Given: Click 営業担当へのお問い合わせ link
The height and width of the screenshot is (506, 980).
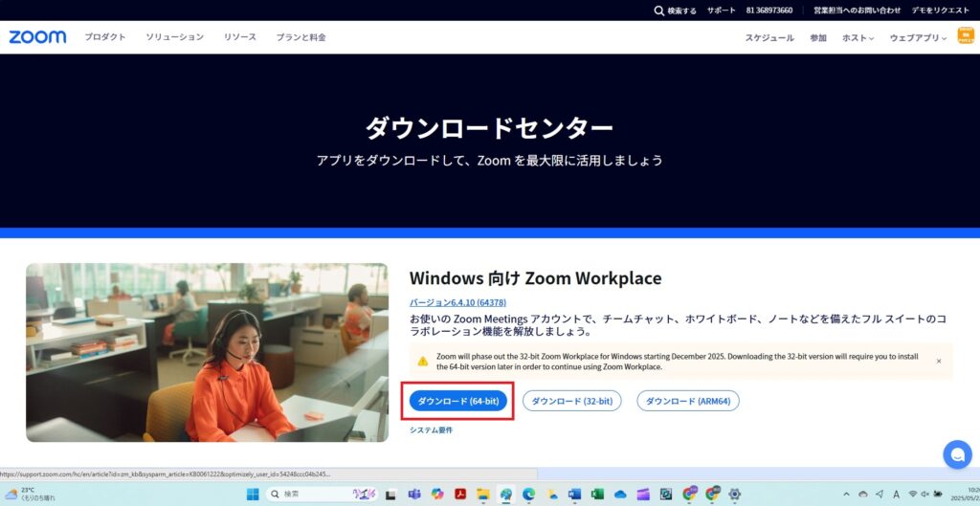Looking at the screenshot, I should tap(857, 11).
